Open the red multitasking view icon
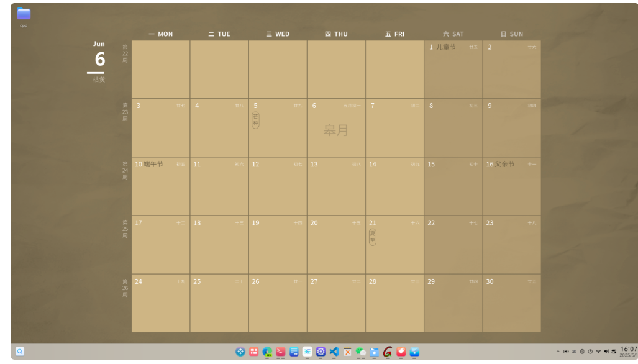Viewport: 638px width, 364px height. coord(254,352)
